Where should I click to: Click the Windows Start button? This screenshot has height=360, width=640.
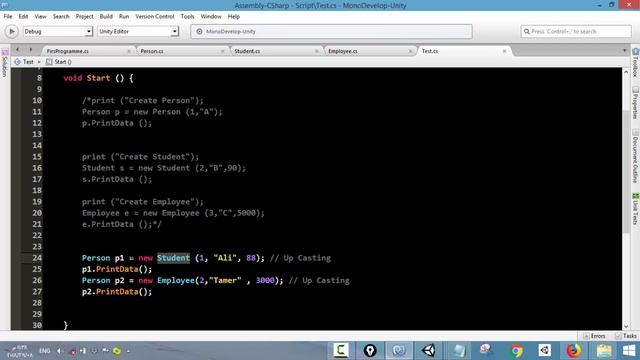pos(629,351)
